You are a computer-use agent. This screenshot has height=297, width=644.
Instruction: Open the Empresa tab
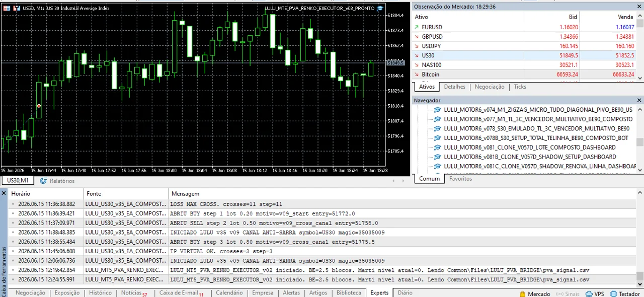point(263,293)
